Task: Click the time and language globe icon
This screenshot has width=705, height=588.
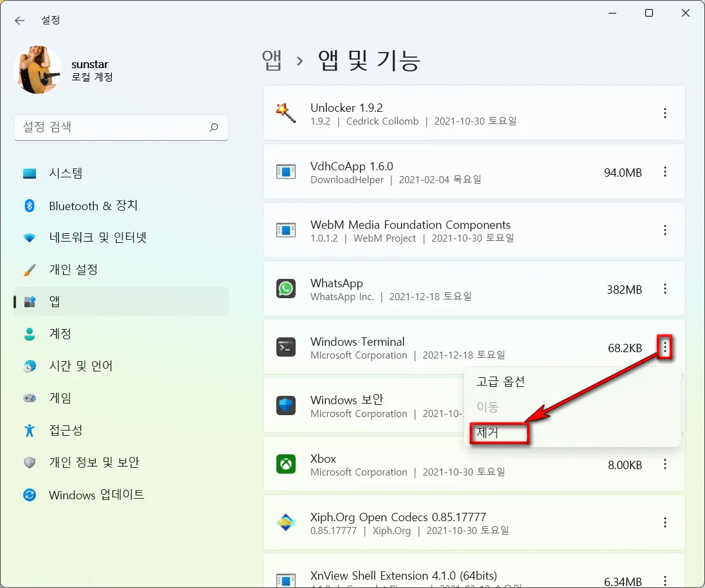Action: 30,366
